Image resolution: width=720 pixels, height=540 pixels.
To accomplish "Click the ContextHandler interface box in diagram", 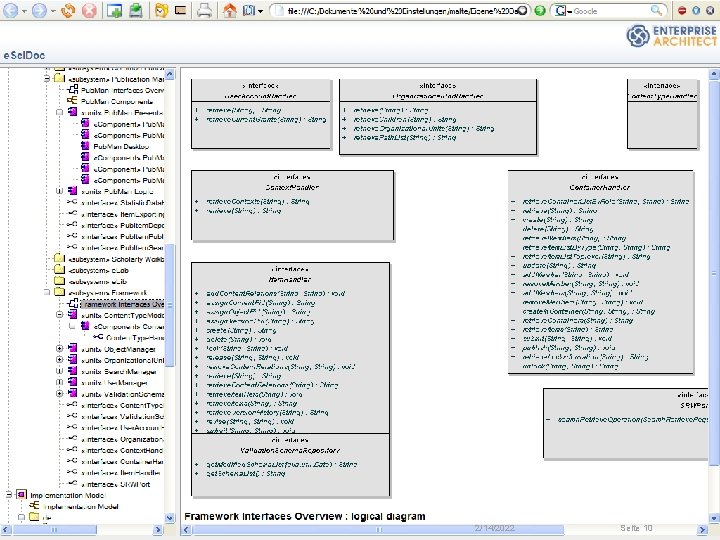I will (x=292, y=206).
